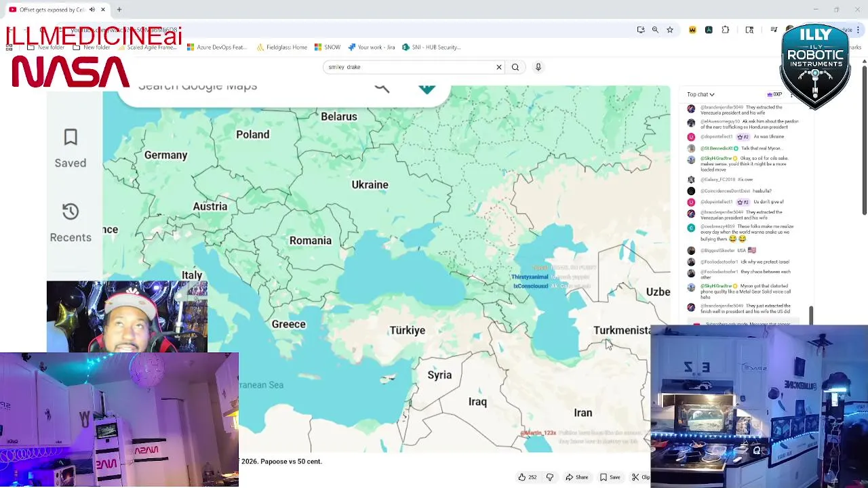
Task: Click the live chat scrollbar thumb
Action: click(810, 314)
